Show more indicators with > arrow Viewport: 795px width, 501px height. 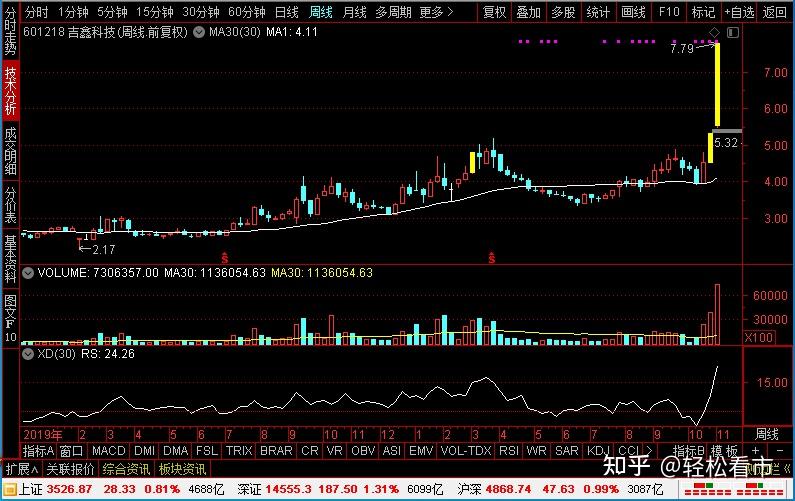click(x=649, y=450)
